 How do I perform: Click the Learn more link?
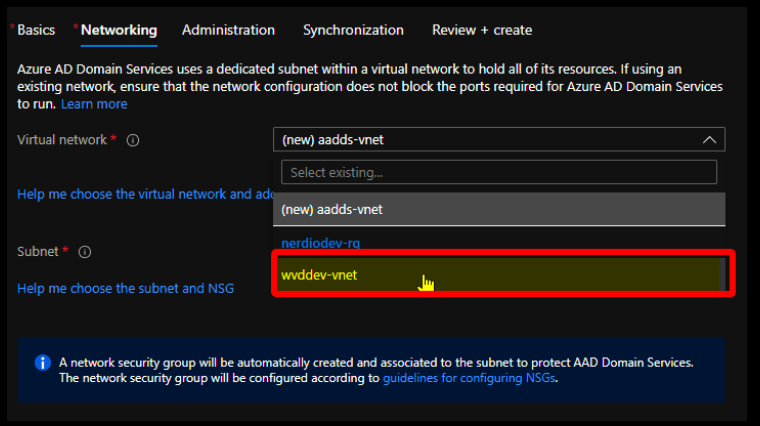tap(94, 104)
